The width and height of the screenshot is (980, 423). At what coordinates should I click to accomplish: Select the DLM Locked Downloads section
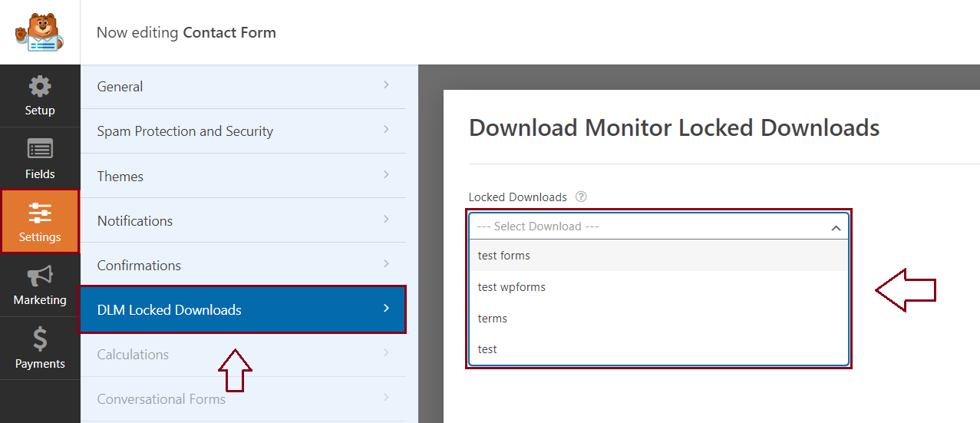pos(243,309)
